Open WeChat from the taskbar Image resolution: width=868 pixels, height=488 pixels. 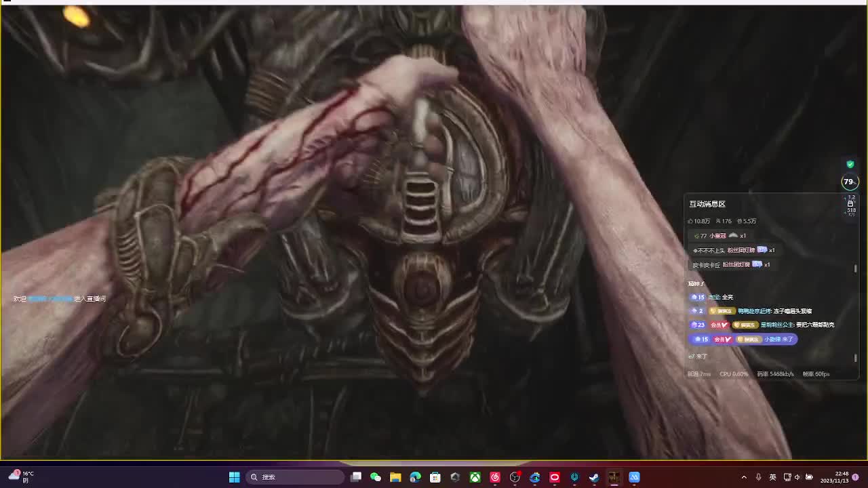(x=376, y=477)
